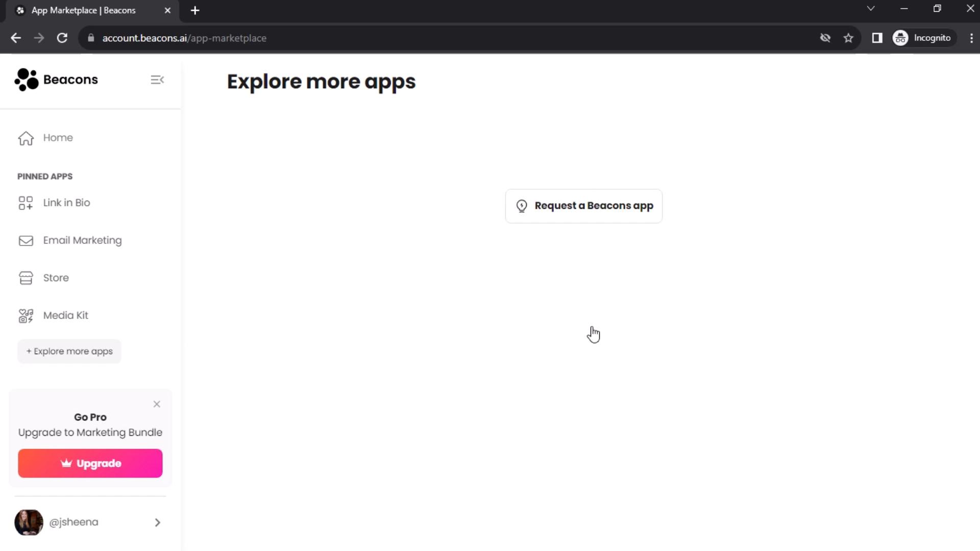Select the Store shopping icon

26,278
